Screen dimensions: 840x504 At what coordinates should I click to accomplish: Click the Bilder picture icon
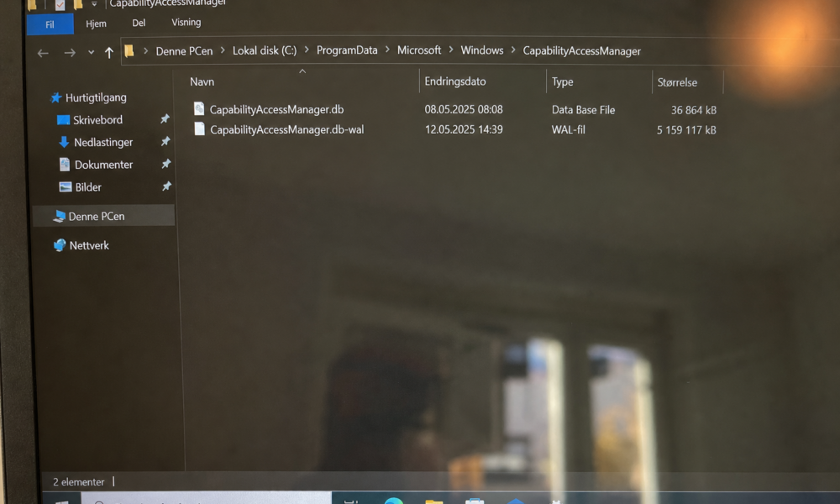(66, 187)
